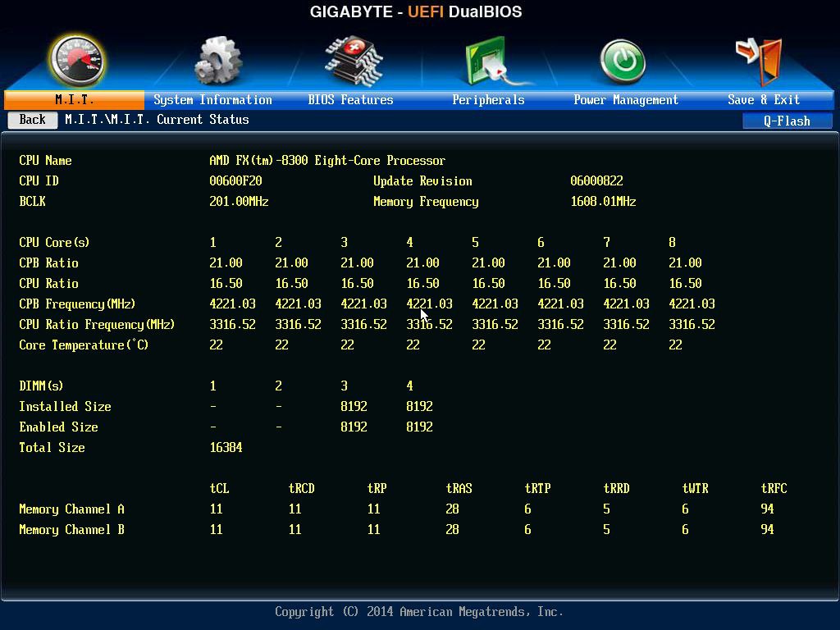Click the CPU ID value 00600F20
This screenshot has width=840, height=630.
[x=235, y=181]
